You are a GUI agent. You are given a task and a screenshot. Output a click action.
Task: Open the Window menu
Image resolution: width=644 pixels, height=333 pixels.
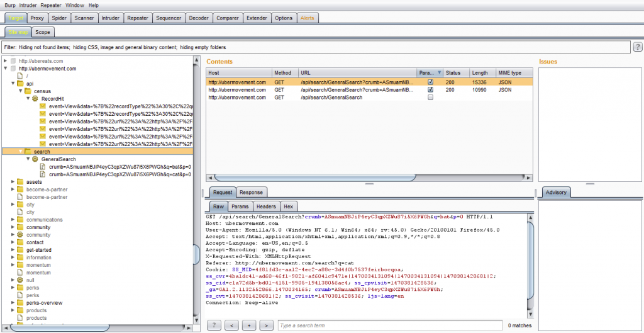pos(74,5)
